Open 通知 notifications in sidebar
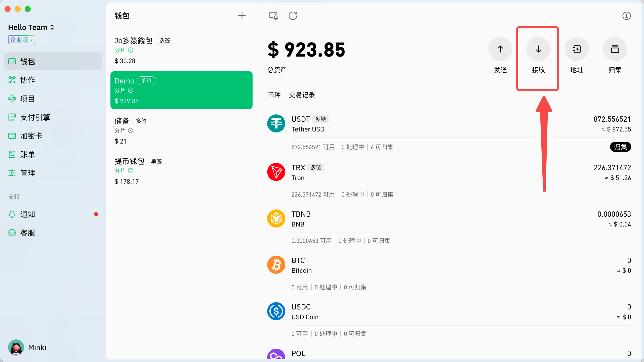Screen dimensions: 644x362 (x=28, y=214)
